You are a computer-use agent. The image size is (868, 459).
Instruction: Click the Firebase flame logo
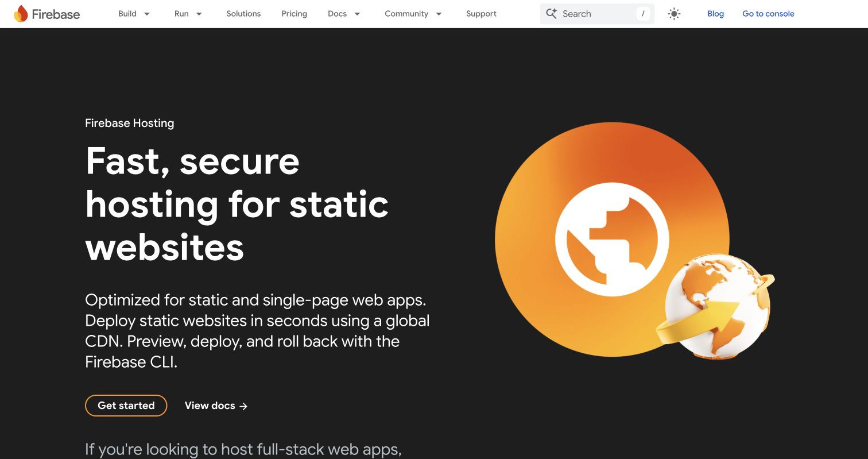pyautogui.click(x=21, y=14)
